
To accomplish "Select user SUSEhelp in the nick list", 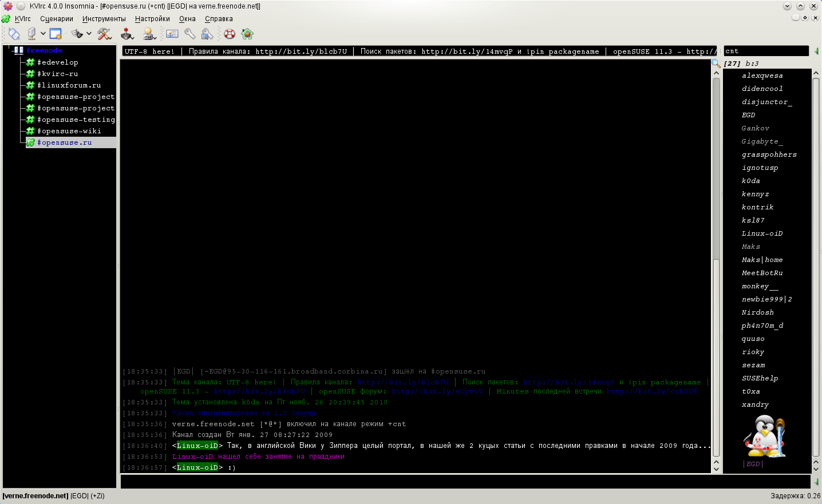I will (x=760, y=378).
